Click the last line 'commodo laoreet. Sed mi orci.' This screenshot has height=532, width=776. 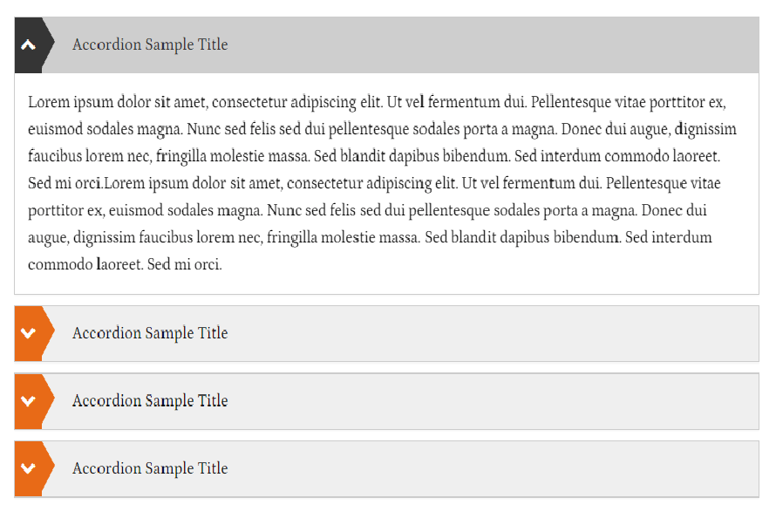click(x=125, y=265)
